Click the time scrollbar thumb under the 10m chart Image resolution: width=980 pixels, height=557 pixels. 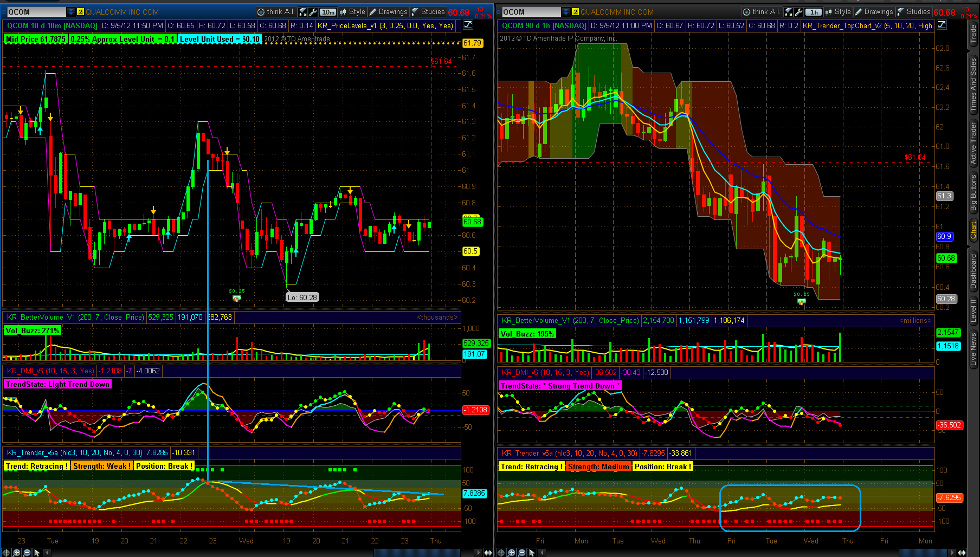tap(416, 553)
